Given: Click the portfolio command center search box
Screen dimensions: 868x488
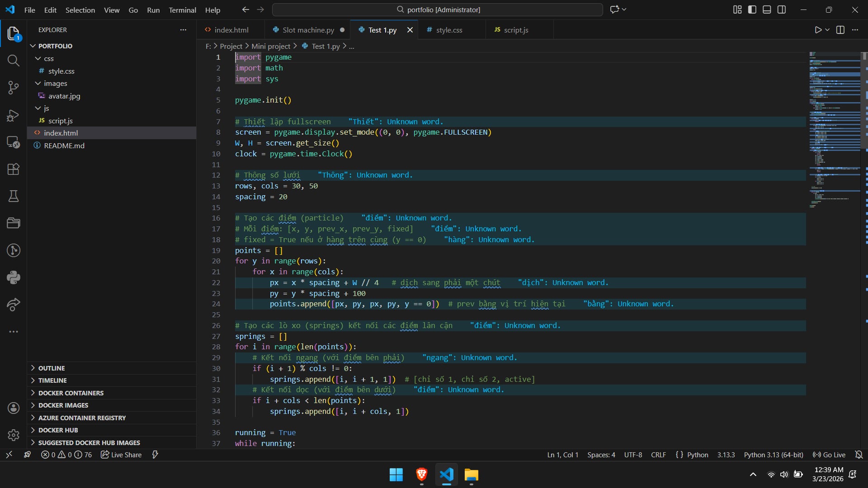Looking at the screenshot, I should 438,9.
